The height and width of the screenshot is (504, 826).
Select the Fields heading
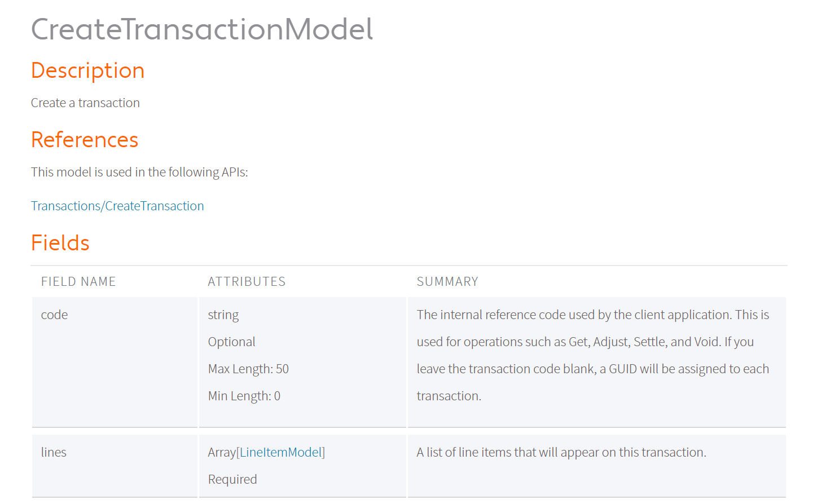click(60, 243)
